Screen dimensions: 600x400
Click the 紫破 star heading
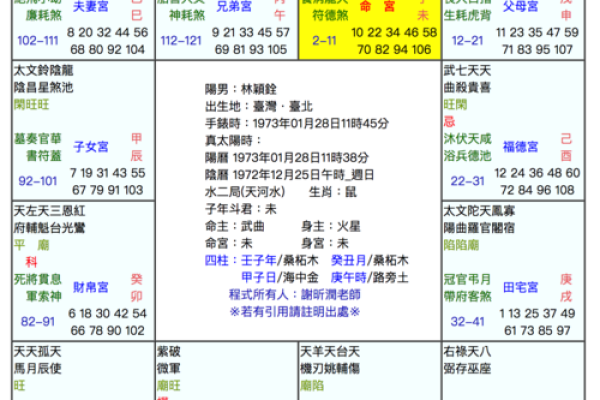coord(170,352)
